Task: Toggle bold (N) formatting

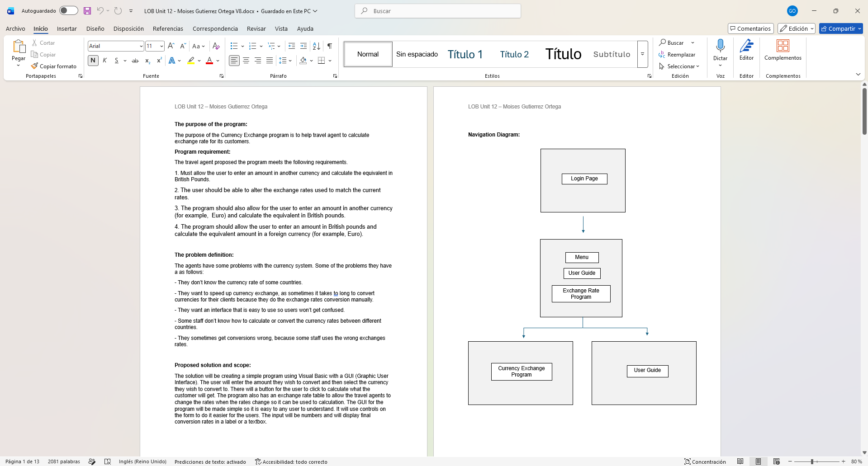Action: click(x=93, y=61)
